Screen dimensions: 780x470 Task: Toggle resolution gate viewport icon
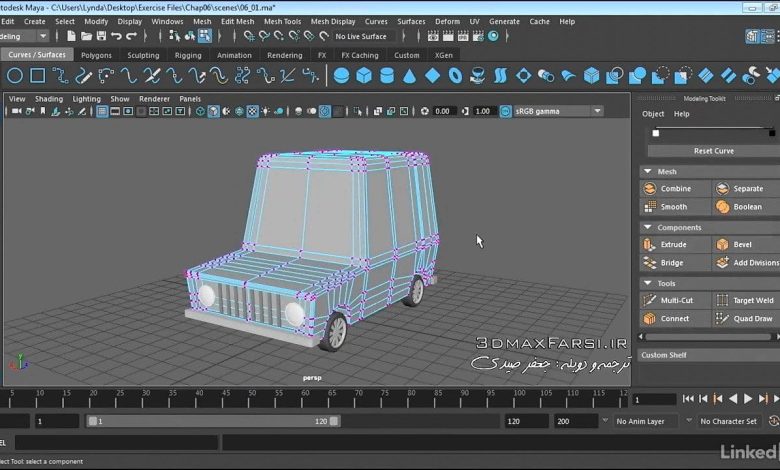[x=128, y=111]
